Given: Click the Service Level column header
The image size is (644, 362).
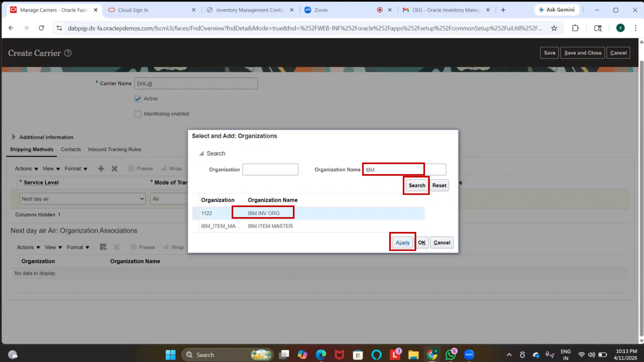Looking at the screenshot, I should 41,183.
